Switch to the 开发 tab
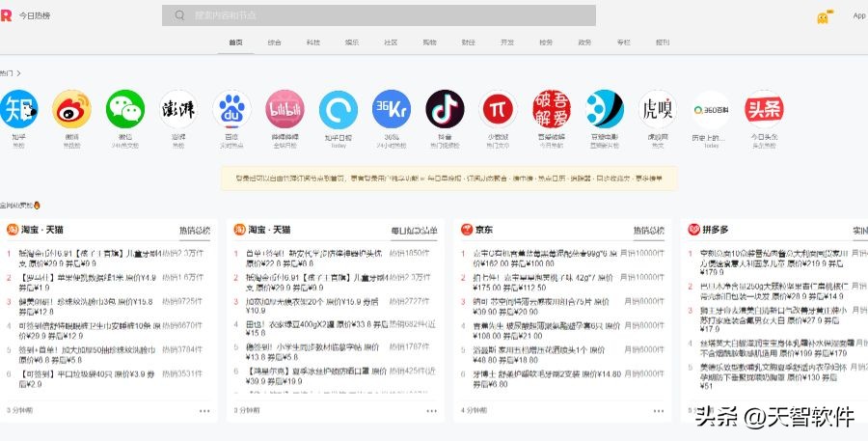 [x=507, y=42]
